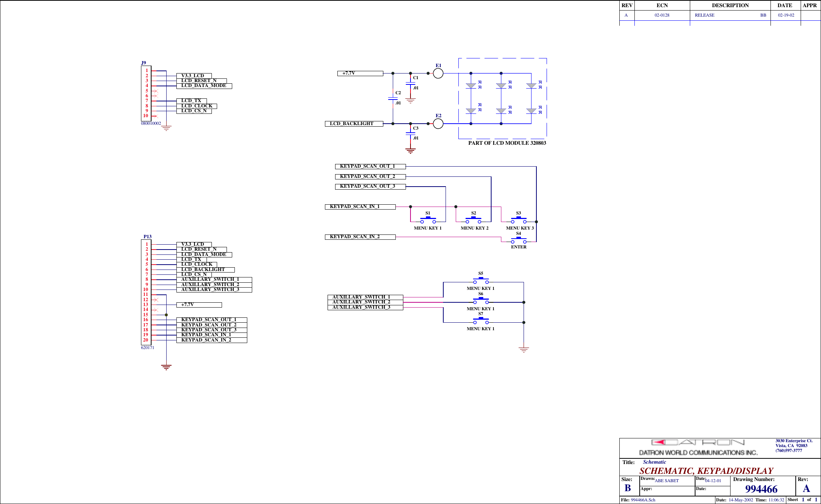The width and height of the screenshot is (821, 504).
Task: Click drawn-by name ABE SABET
Action: (666, 481)
